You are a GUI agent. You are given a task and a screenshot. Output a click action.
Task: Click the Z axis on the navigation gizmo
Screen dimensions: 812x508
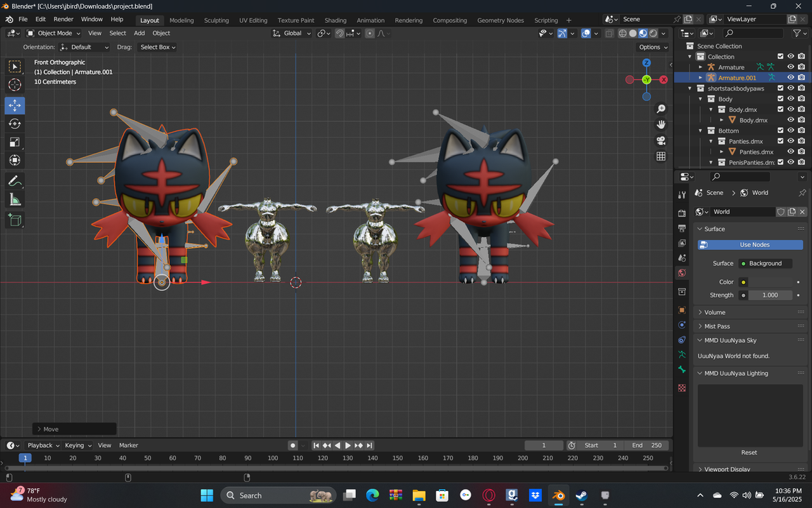646,63
